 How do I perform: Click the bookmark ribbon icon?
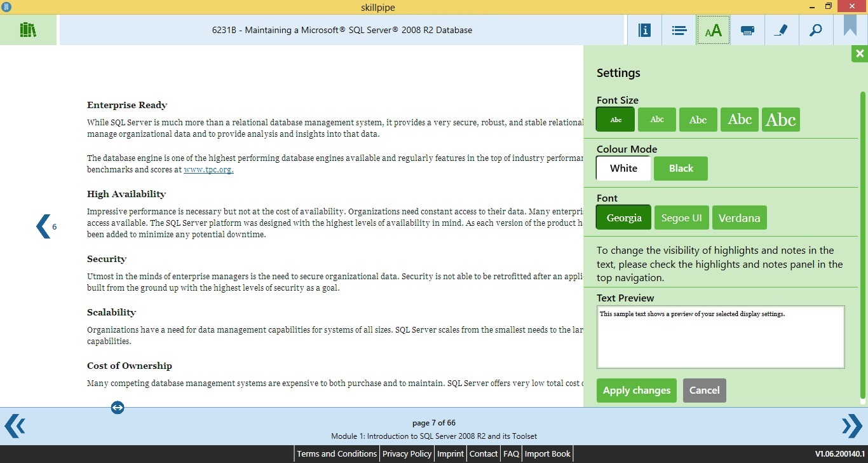tap(850, 25)
